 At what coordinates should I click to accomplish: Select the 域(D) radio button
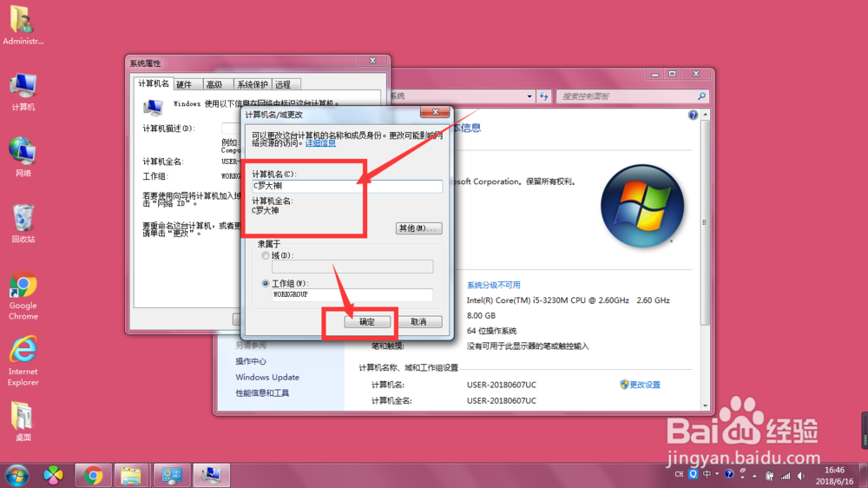tap(265, 255)
